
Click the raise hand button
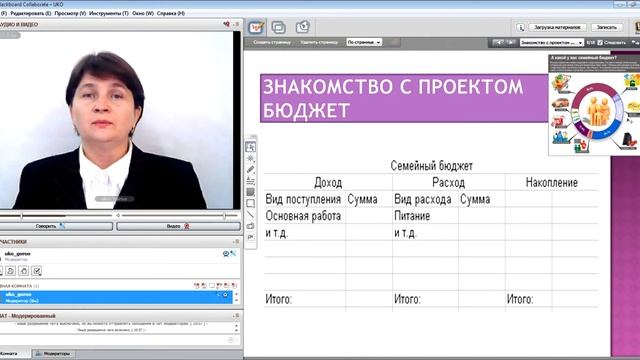click(x=24, y=271)
